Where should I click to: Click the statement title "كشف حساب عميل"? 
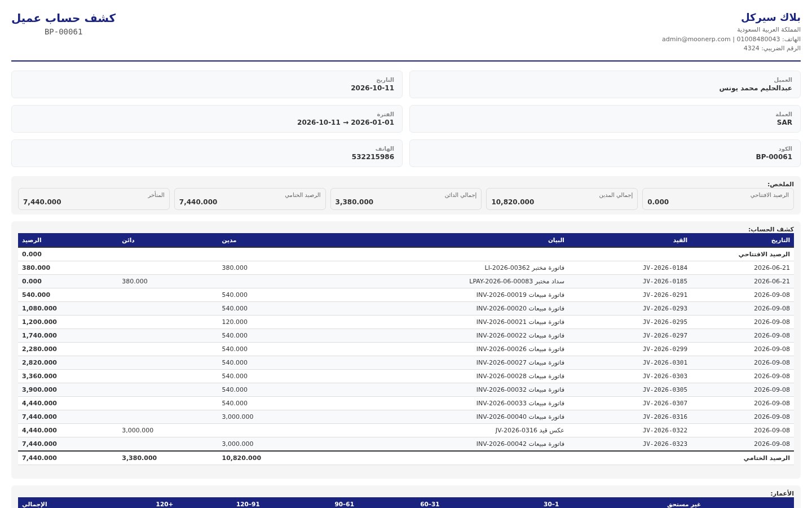tap(63, 18)
